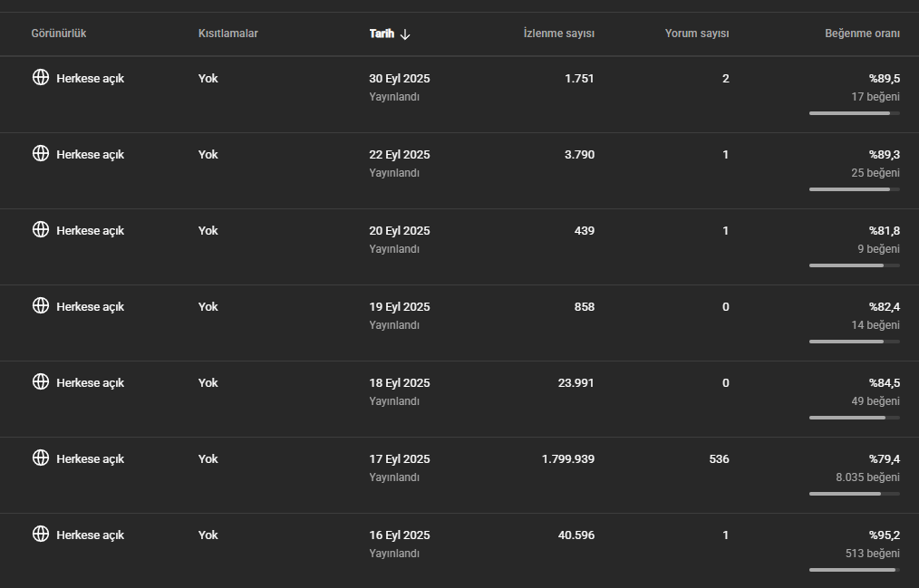Click the Beğenme oranı column header
The height and width of the screenshot is (588, 919).
(862, 34)
